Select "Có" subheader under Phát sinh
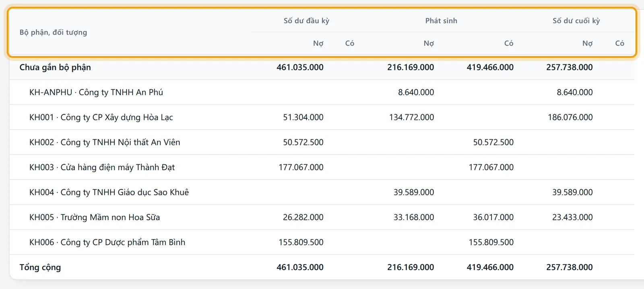Viewport: 644px width, 289px height. coord(509,43)
